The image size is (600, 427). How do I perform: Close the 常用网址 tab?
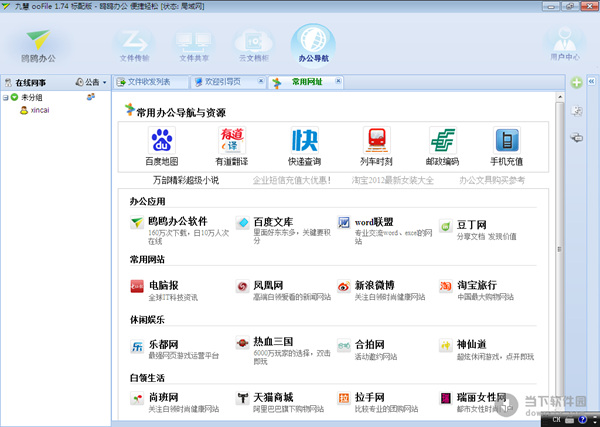tap(338, 80)
